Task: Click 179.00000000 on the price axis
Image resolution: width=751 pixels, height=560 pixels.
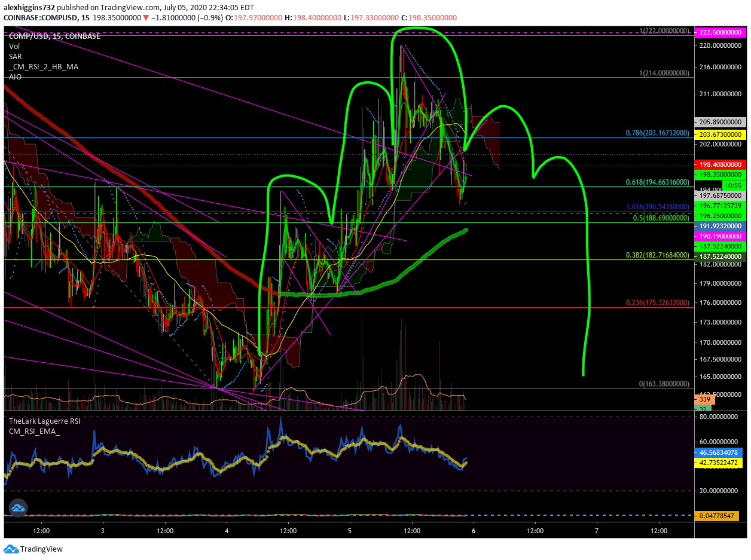Action: [x=721, y=283]
